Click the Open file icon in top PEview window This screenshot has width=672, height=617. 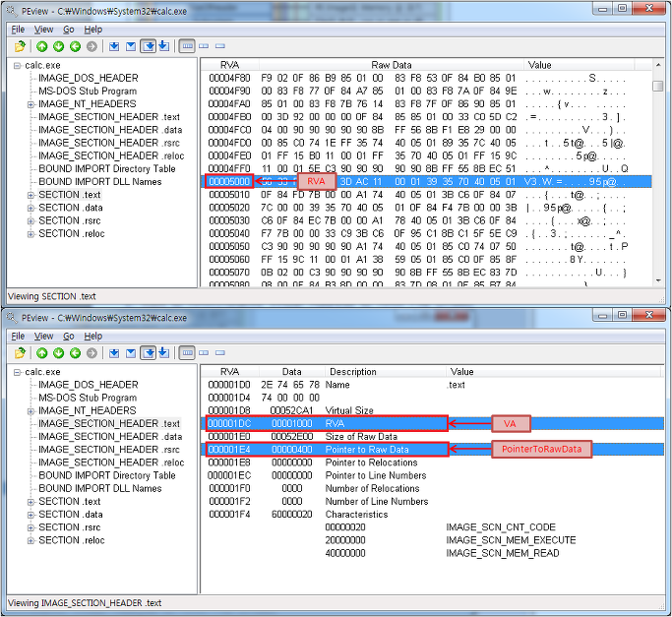click(20, 46)
